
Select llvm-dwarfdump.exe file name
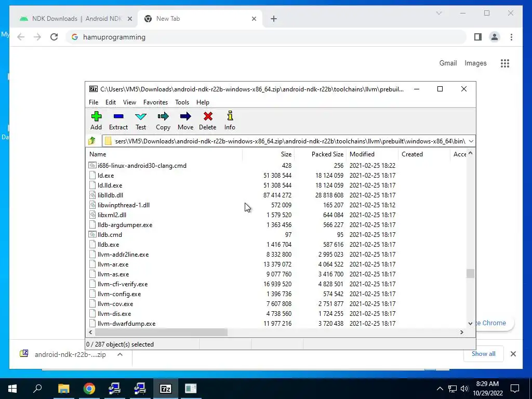[126, 324]
